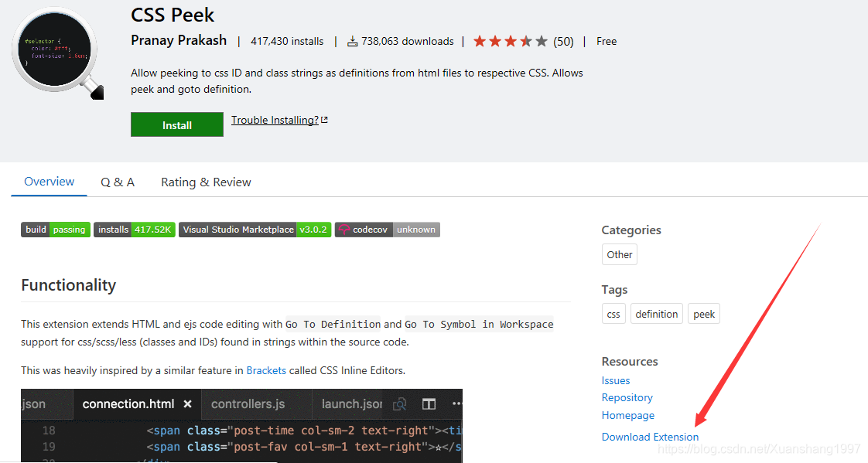868x463 pixels.
Task: Click the CSS Peek magnifier logo
Action: 57,53
